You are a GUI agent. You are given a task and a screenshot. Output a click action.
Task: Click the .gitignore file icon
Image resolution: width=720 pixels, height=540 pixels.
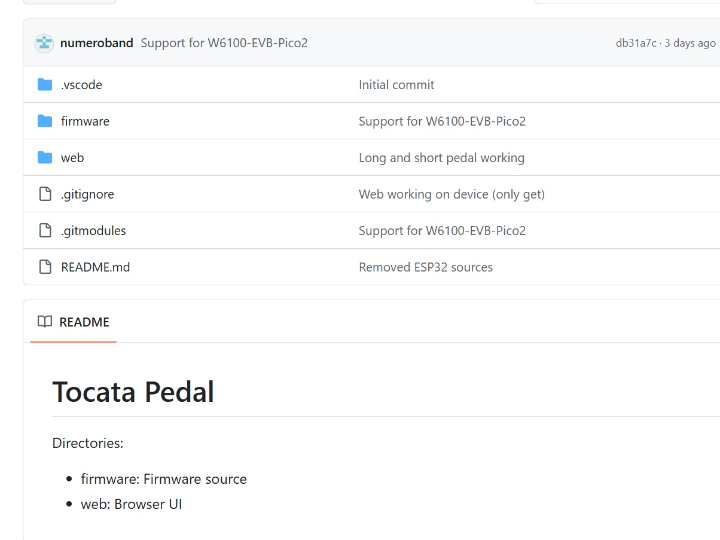coord(45,194)
